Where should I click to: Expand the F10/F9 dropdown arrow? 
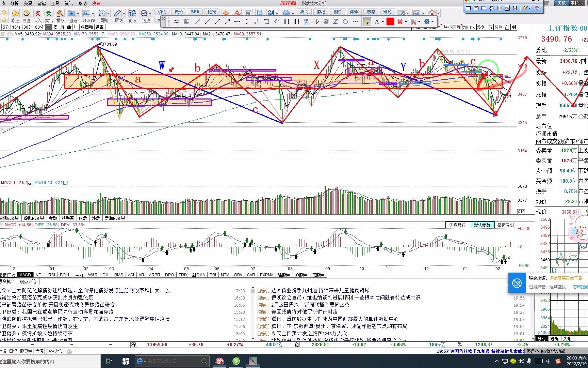(x=93, y=14)
